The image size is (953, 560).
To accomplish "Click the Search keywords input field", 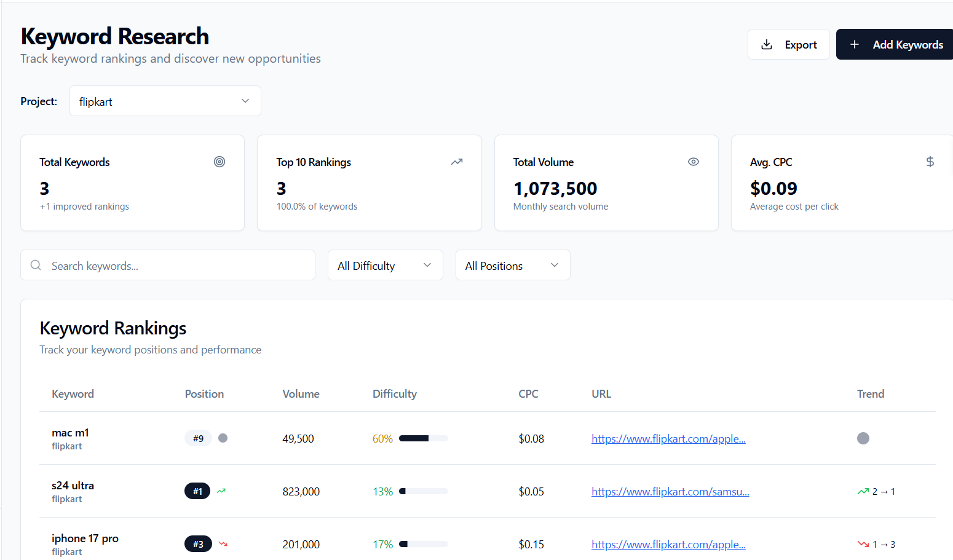I will tap(167, 265).
